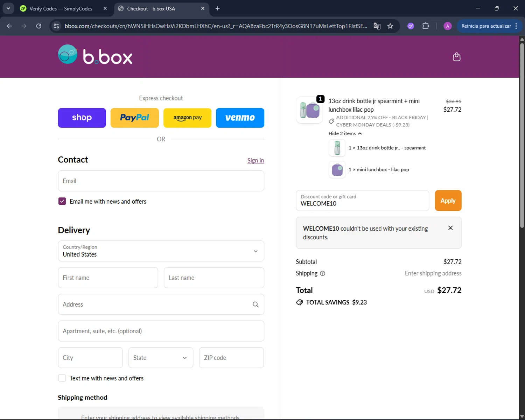Bookmark this page with the star icon
The width and height of the screenshot is (525, 420).
[390, 26]
